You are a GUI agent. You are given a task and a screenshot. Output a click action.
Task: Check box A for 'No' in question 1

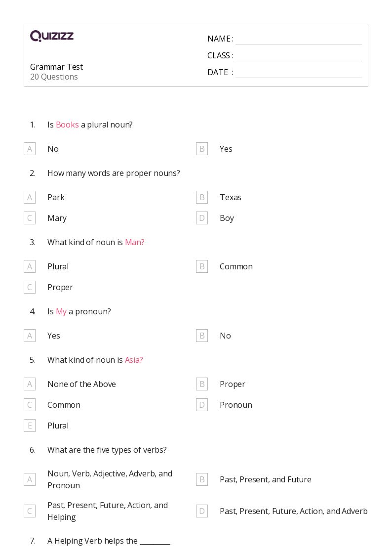point(30,149)
